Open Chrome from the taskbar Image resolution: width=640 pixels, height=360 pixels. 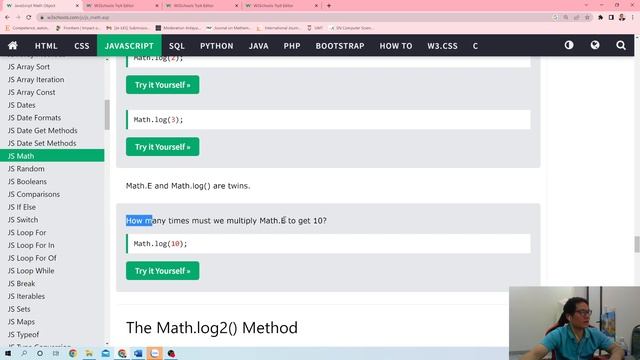[73, 353]
